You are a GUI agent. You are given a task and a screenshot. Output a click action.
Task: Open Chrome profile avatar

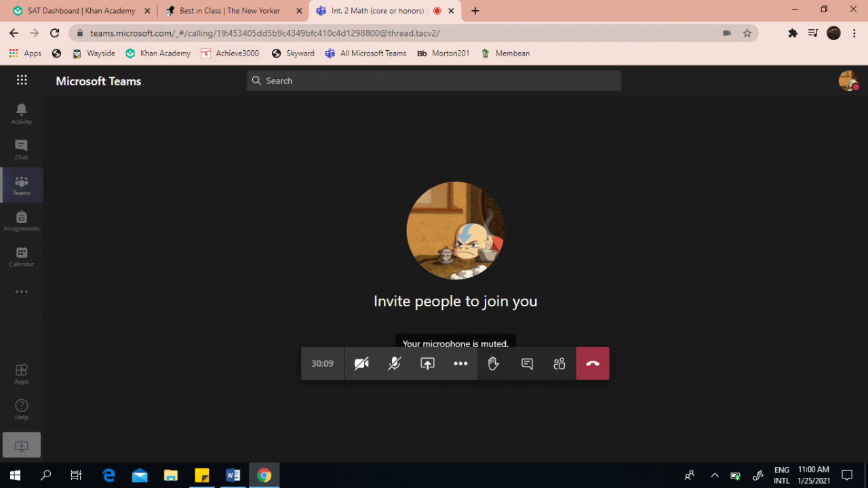tap(833, 33)
